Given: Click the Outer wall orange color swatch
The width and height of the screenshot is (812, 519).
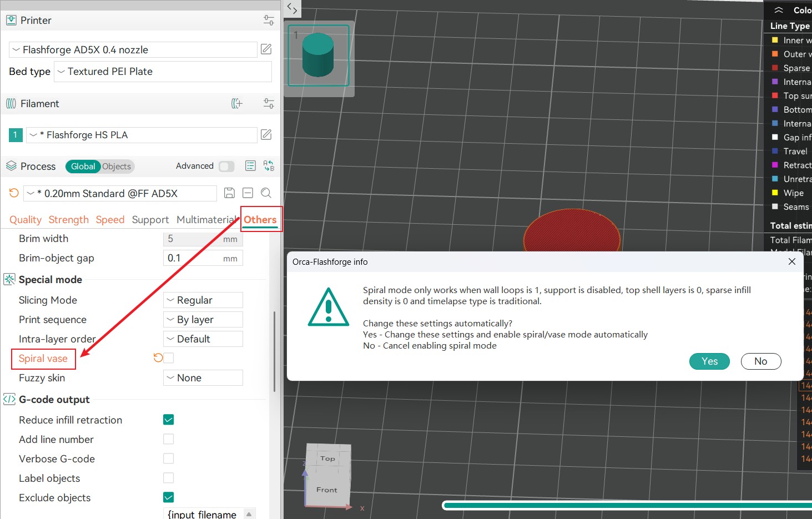Looking at the screenshot, I should pos(775,54).
